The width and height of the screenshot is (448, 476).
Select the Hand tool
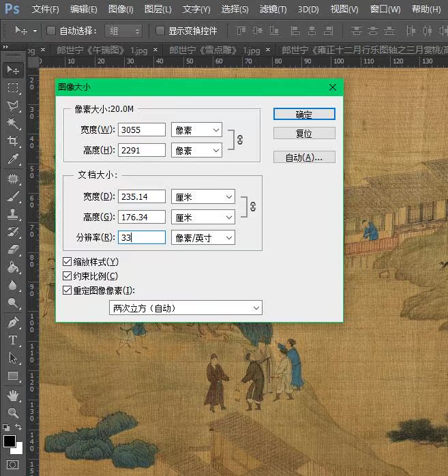point(13,396)
